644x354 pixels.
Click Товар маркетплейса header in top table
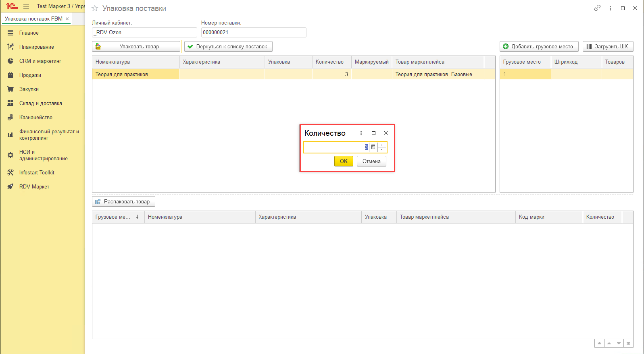[438, 62]
